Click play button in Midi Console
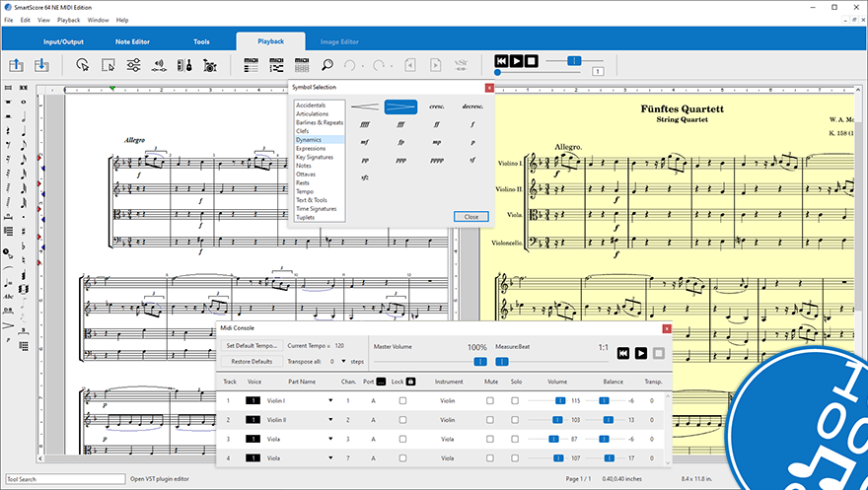The image size is (868, 490). coord(641,353)
